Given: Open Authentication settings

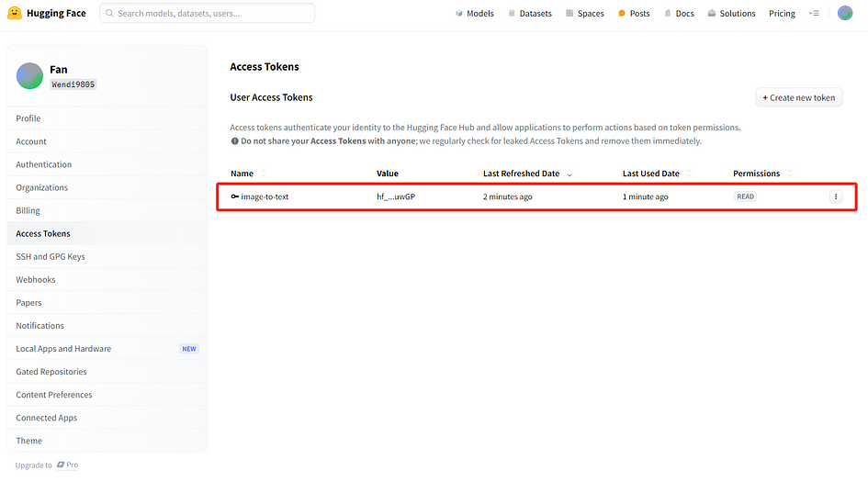Looking at the screenshot, I should coord(107,164).
